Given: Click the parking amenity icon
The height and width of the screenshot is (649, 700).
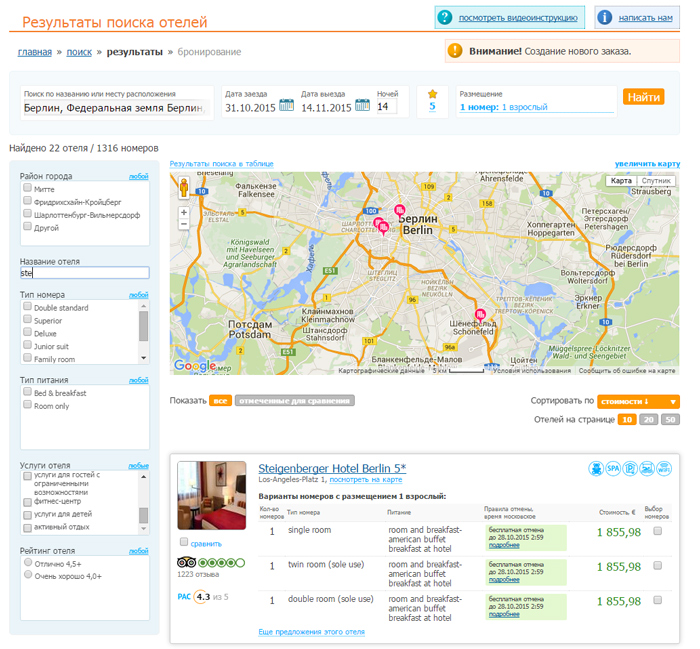Looking at the screenshot, I should click(x=630, y=469).
